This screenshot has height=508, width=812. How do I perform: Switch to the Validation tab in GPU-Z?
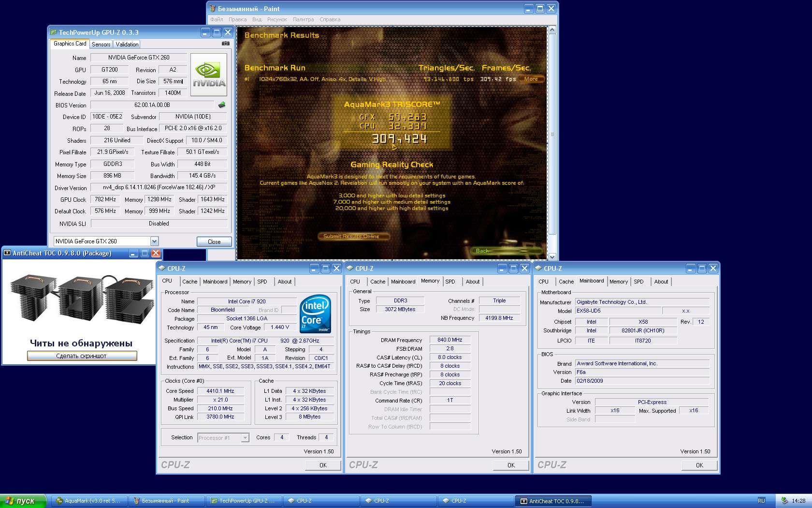click(x=127, y=44)
